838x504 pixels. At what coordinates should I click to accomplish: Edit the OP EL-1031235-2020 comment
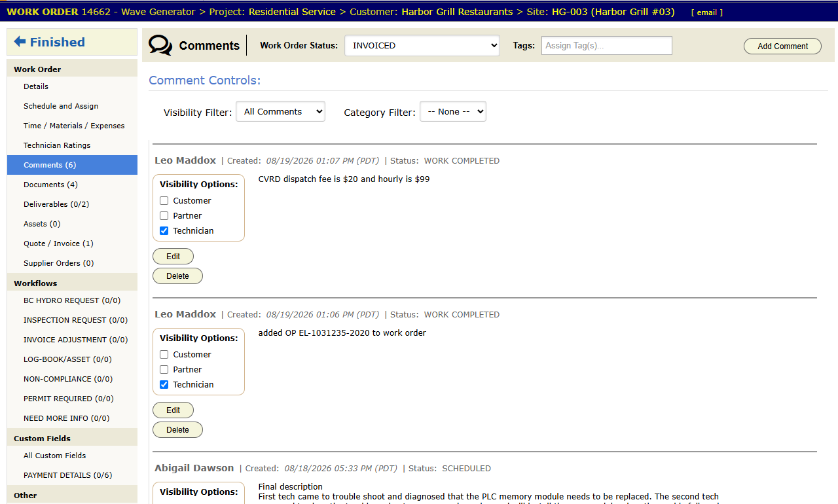tap(173, 410)
